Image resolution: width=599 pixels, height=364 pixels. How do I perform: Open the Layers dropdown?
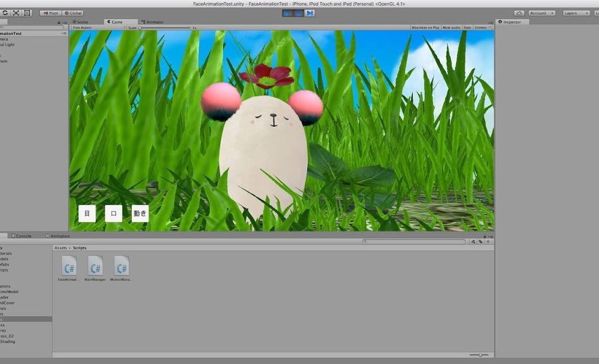(576, 13)
